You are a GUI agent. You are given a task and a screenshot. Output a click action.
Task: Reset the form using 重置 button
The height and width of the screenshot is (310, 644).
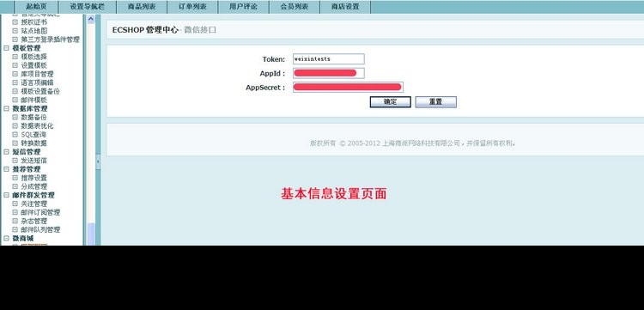[435, 102]
